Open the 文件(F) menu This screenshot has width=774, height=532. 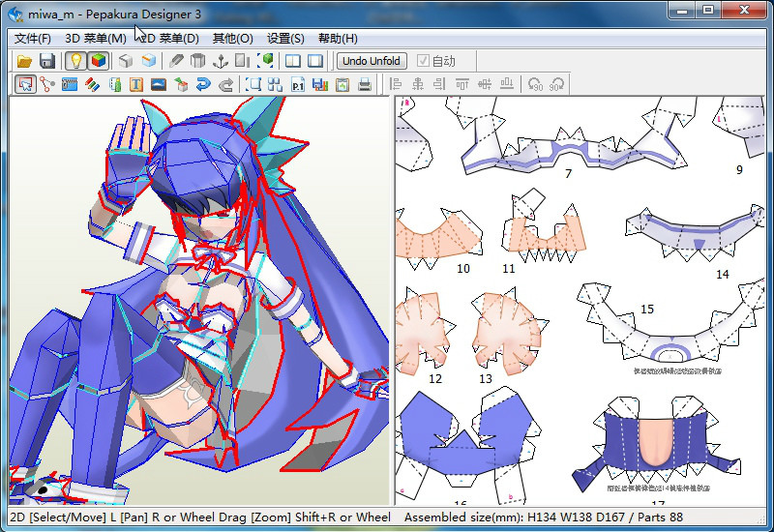tap(32, 39)
